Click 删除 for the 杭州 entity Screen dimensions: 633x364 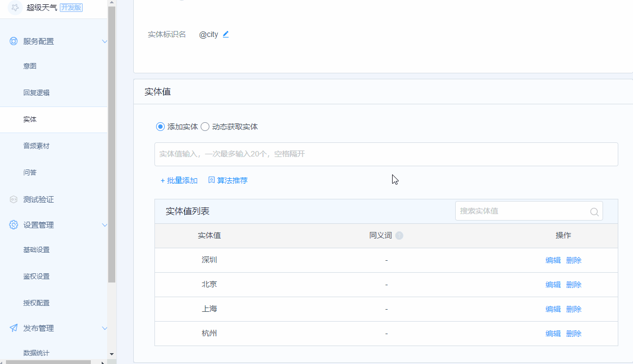574,333
